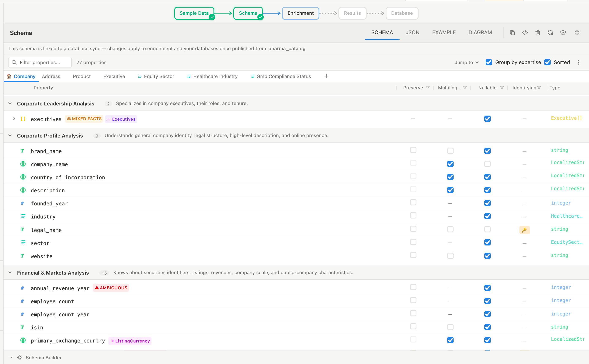
Task: Click the Executives relation tag
Action: tap(121, 119)
